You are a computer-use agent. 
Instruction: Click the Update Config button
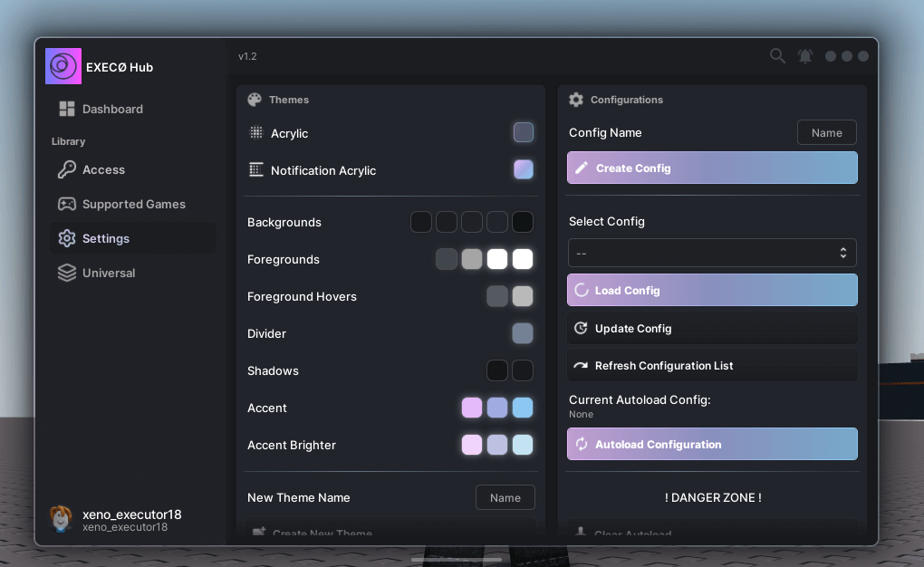point(712,328)
